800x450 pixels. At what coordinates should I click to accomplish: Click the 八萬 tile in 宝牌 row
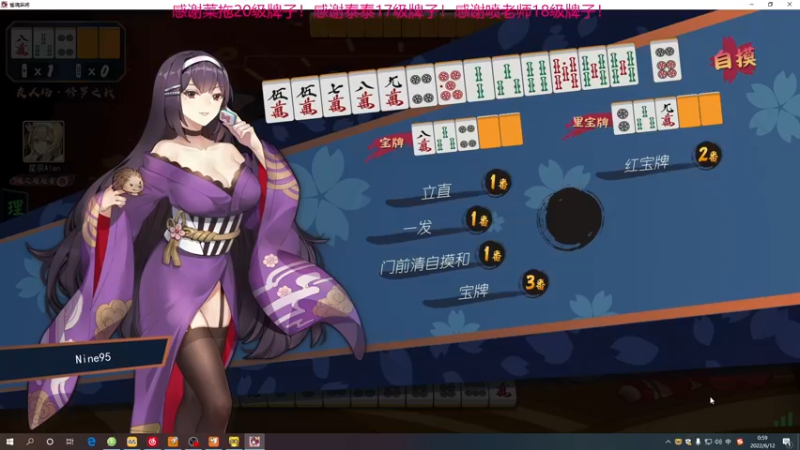423,140
